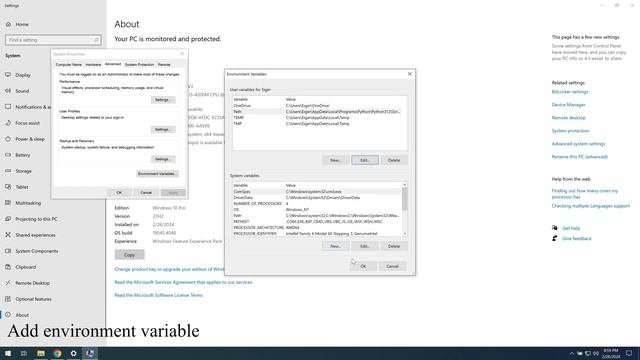
Task: Open BitLocker settings link
Action: click(570, 92)
